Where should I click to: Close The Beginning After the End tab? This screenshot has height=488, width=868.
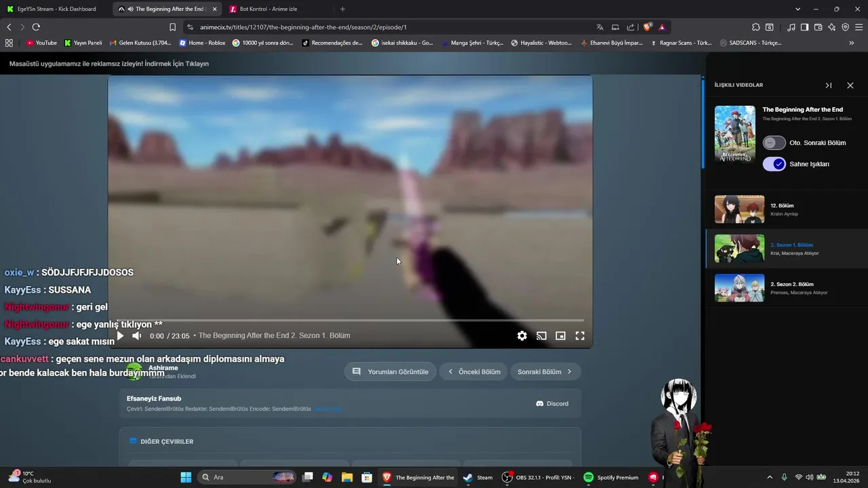point(215,9)
